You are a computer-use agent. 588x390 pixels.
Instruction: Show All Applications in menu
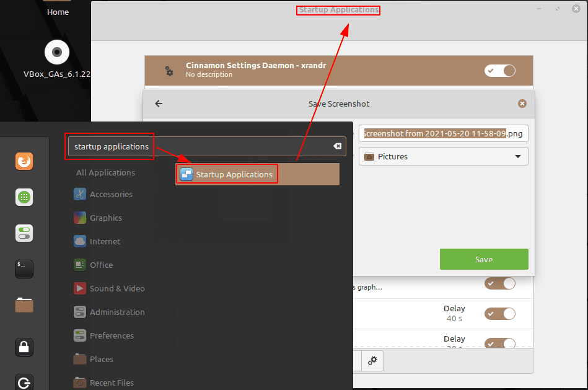pyautogui.click(x=105, y=172)
